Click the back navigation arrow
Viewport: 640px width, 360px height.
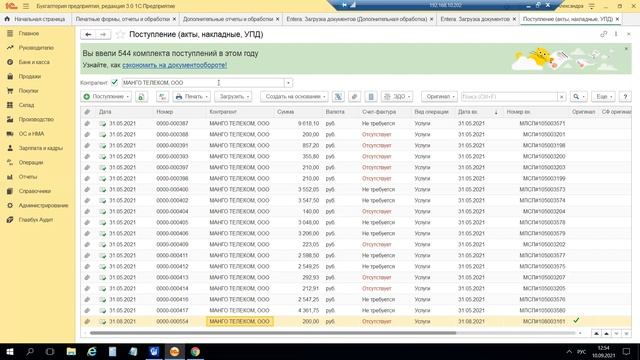click(88, 35)
